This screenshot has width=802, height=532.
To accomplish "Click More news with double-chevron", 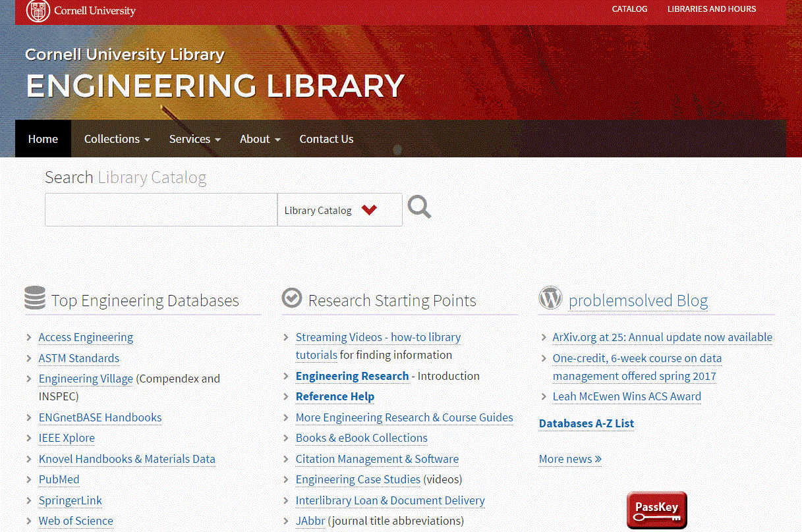I will tap(569, 459).
